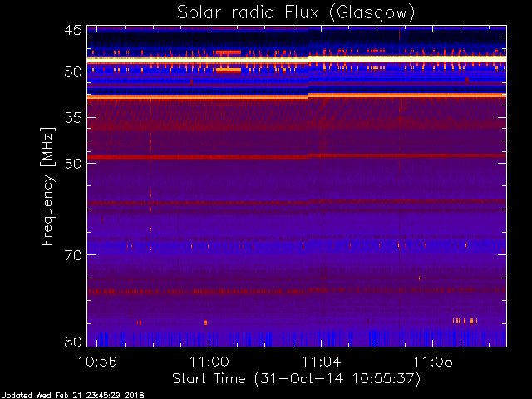The width and height of the screenshot is (532, 399).
Task: Click the 11:00 time tick label
Action: click(x=209, y=362)
